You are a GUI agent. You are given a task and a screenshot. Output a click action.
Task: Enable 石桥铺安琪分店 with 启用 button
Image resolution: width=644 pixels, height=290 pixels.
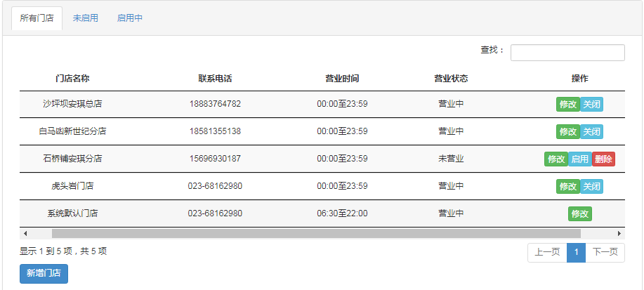point(580,159)
